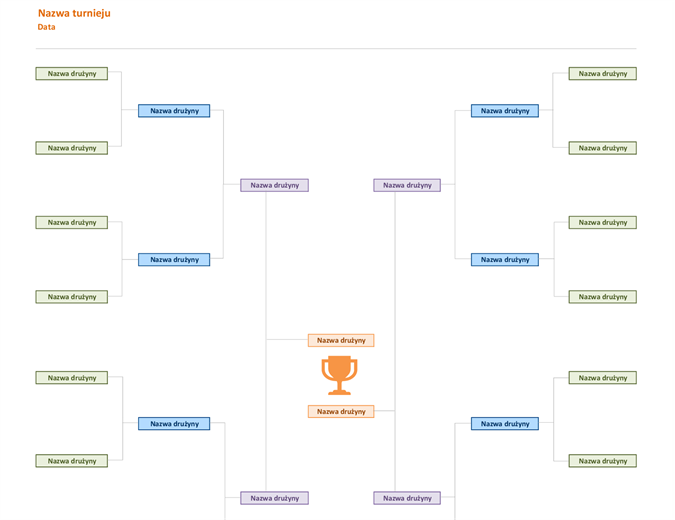Screen dimensions: 675x520
Task: Click second blue box on the left
Action: (x=174, y=260)
